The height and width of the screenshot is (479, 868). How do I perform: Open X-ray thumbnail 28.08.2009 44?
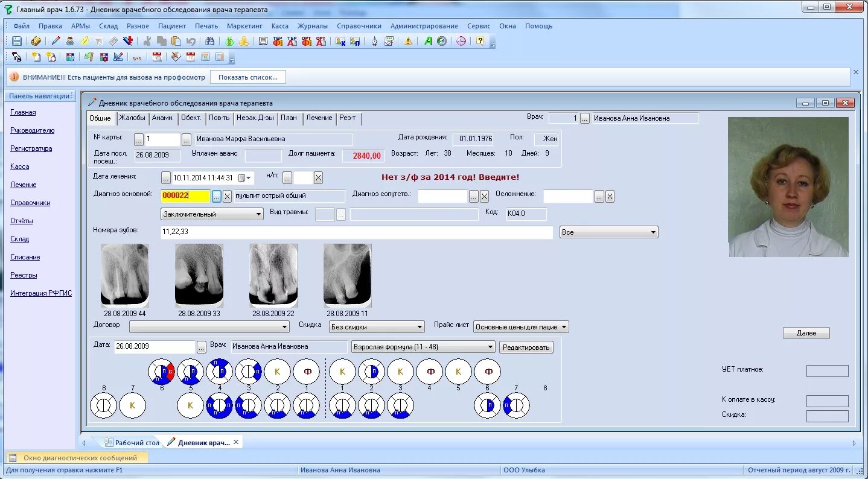pyautogui.click(x=125, y=275)
